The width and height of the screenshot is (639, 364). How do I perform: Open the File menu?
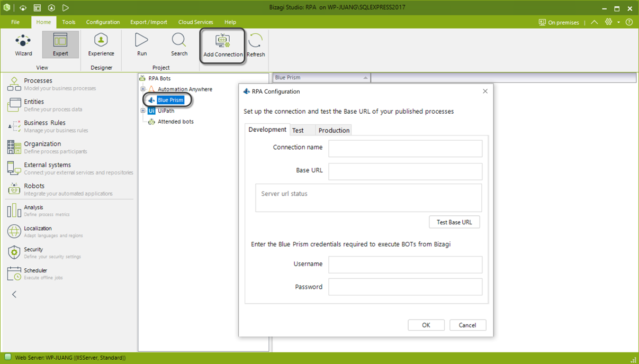tap(15, 22)
